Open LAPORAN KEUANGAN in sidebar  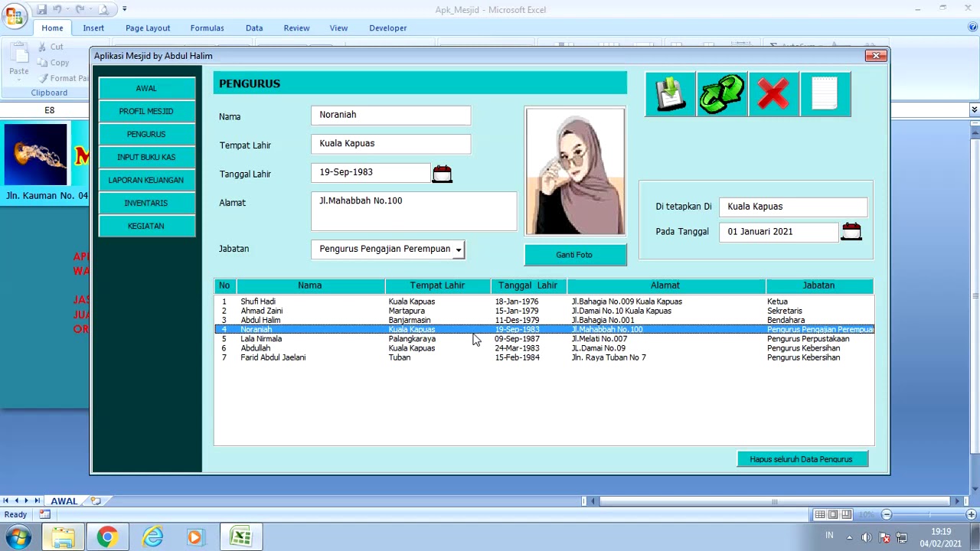tap(146, 181)
